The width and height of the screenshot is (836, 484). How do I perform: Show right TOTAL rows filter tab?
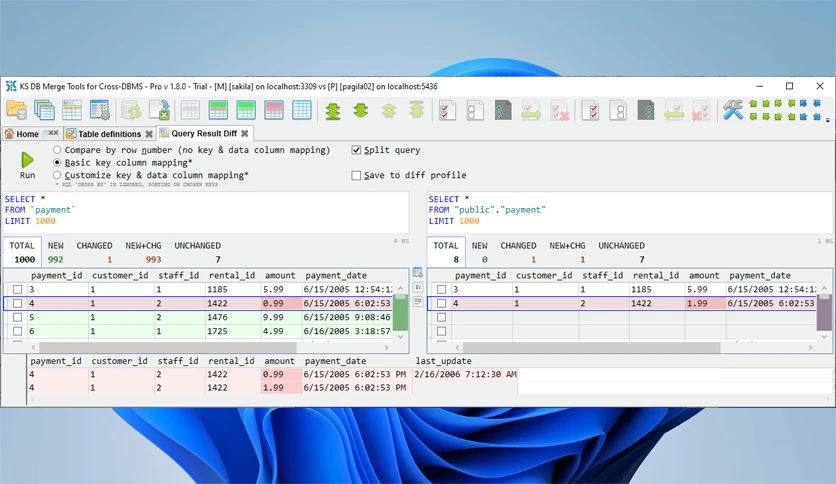tap(446, 252)
